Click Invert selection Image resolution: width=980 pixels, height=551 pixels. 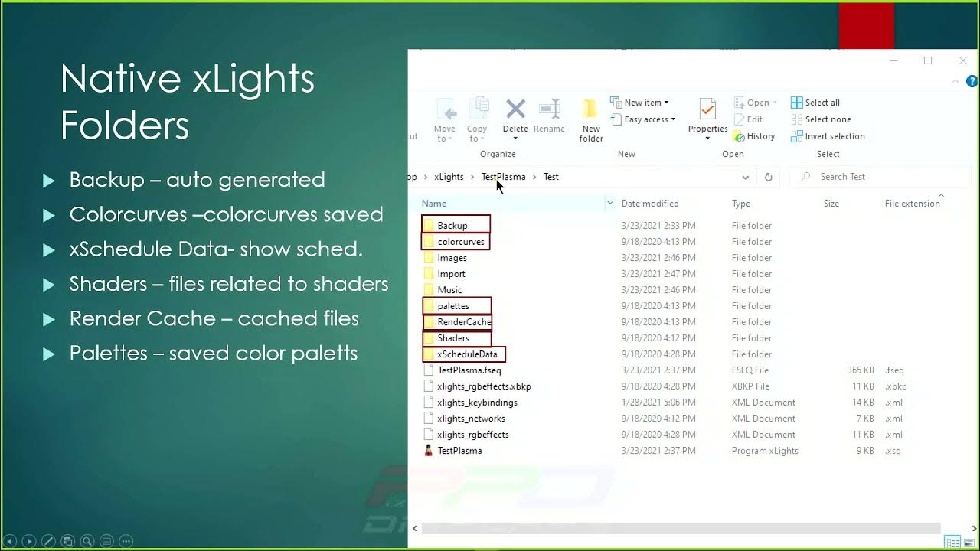click(828, 136)
